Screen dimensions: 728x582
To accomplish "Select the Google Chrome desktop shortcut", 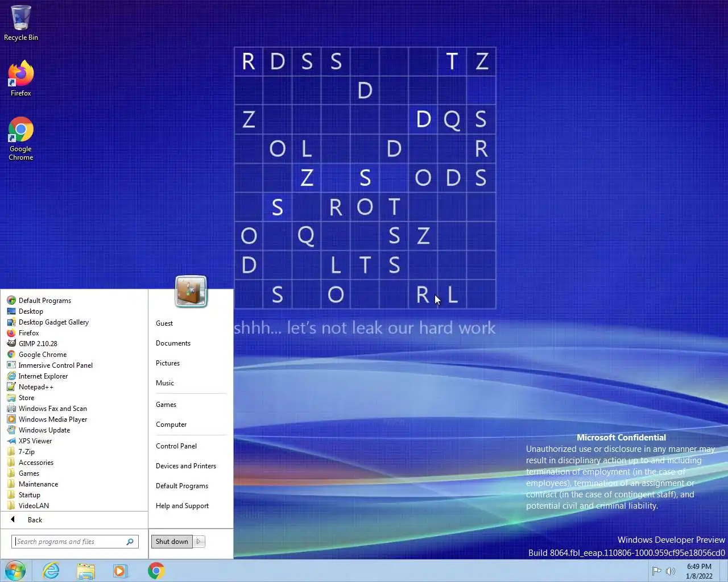I will (20, 139).
